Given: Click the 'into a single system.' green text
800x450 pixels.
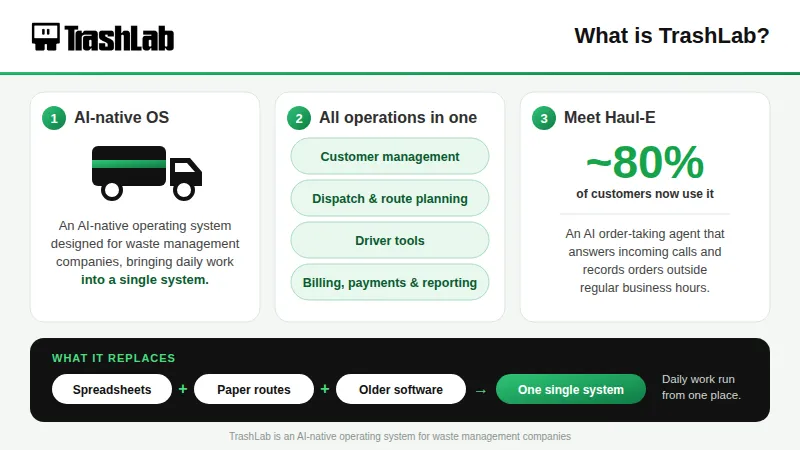Looking at the screenshot, I should [145, 280].
